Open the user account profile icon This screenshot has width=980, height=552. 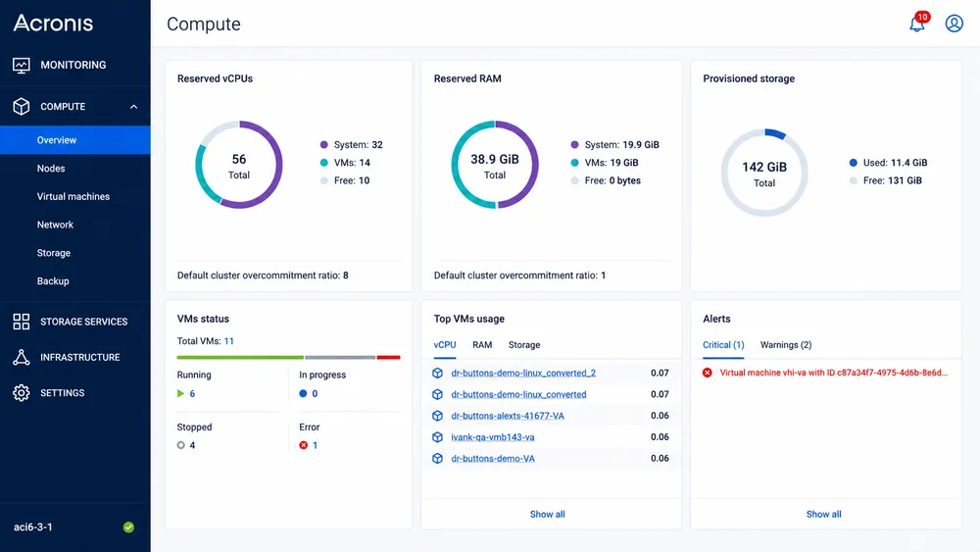954,24
